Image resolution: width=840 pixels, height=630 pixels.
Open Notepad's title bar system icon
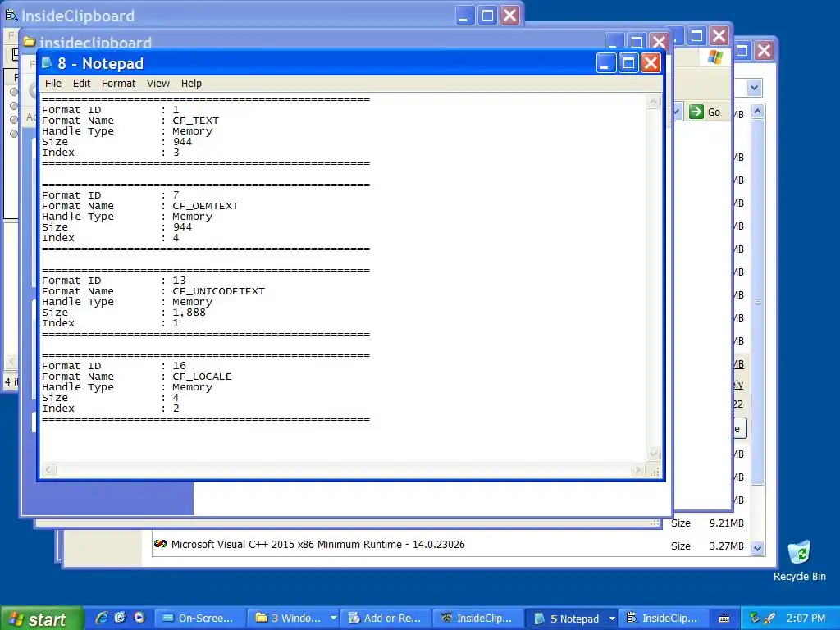(x=47, y=63)
